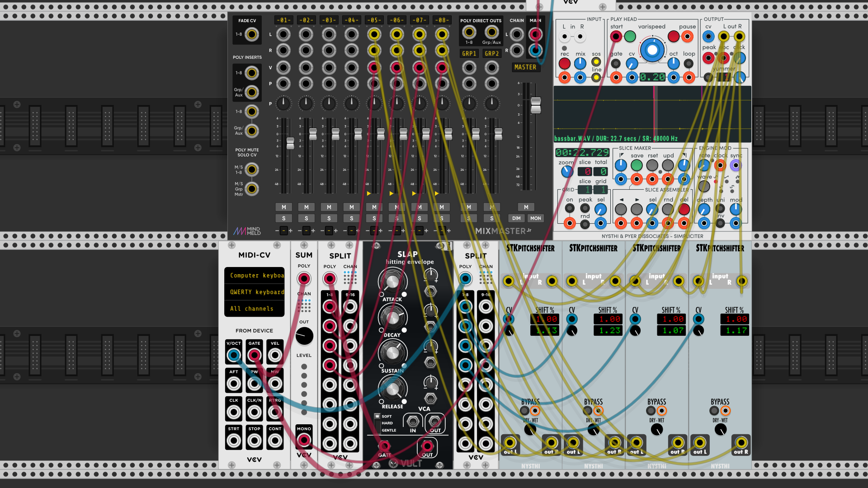Image resolution: width=868 pixels, height=488 pixels.
Task: Click the CV jack on pitchshifter showing 1.17
Action: (698, 319)
